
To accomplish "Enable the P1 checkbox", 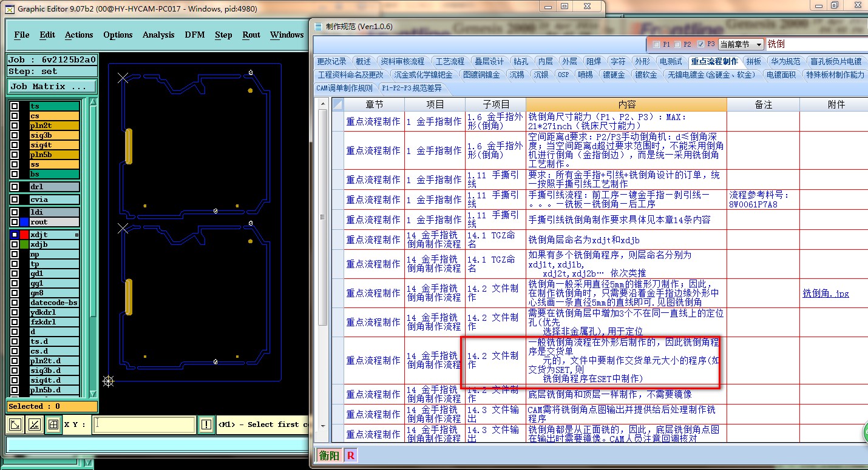I will pyautogui.click(x=656, y=44).
